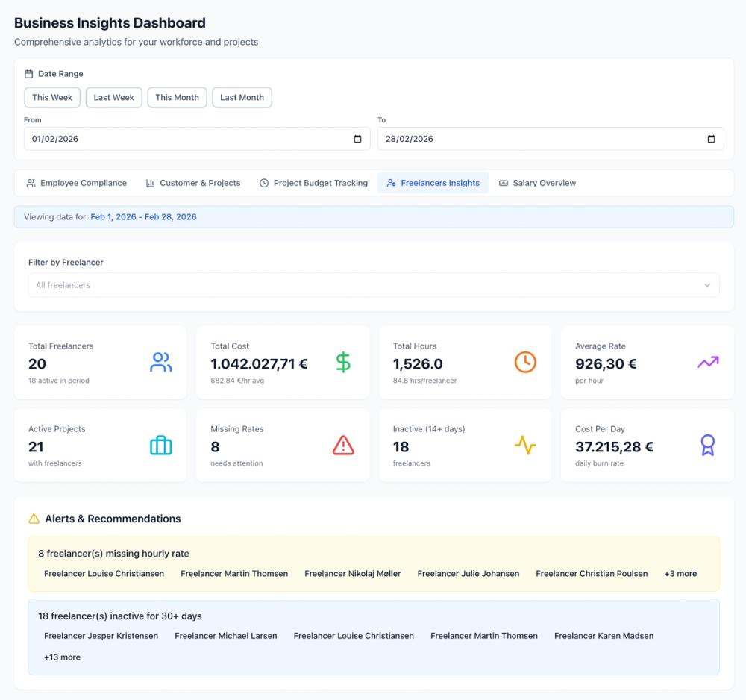Click the Cost Per Day value 37.215,28 €

(614, 447)
